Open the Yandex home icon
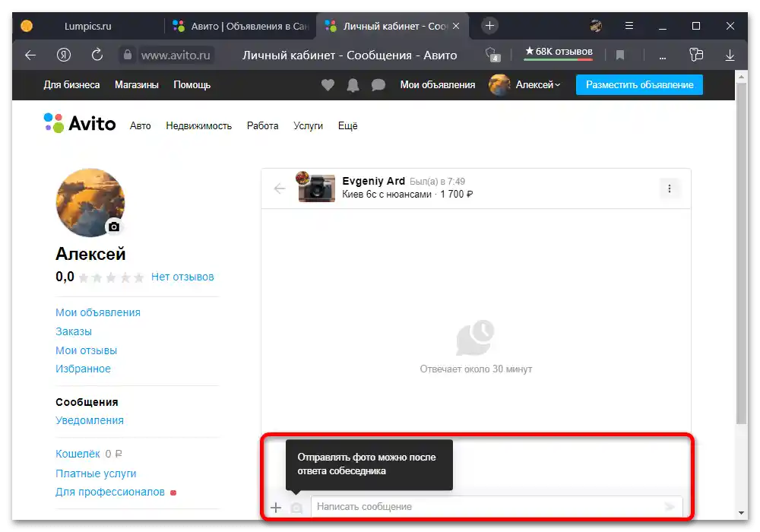 click(64, 55)
